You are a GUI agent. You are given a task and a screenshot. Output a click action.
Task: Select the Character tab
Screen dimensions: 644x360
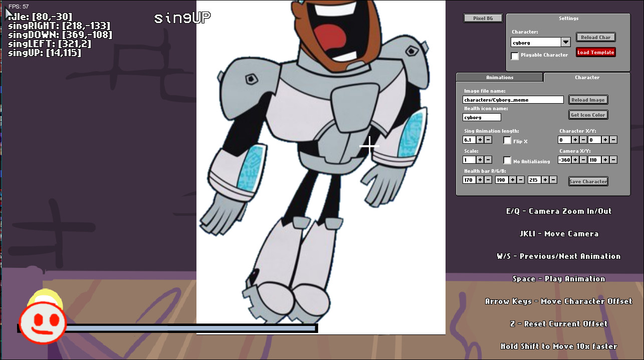[587, 78]
